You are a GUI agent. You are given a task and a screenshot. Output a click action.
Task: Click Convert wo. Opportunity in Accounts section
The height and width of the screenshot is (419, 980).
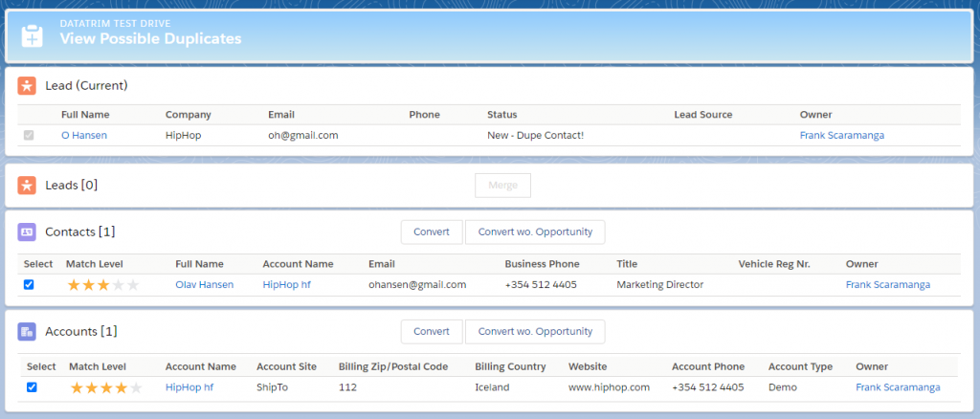click(x=535, y=332)
